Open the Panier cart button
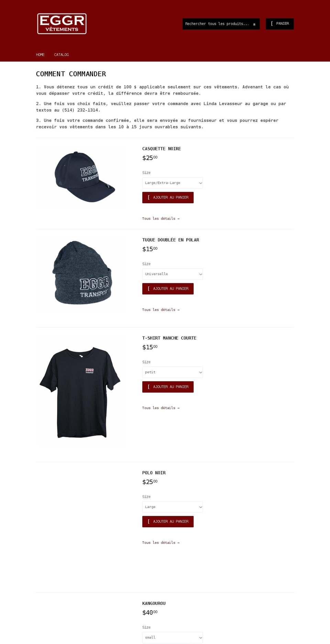The height and width of the screenshot is (644, 330). (x=280, y=24)
